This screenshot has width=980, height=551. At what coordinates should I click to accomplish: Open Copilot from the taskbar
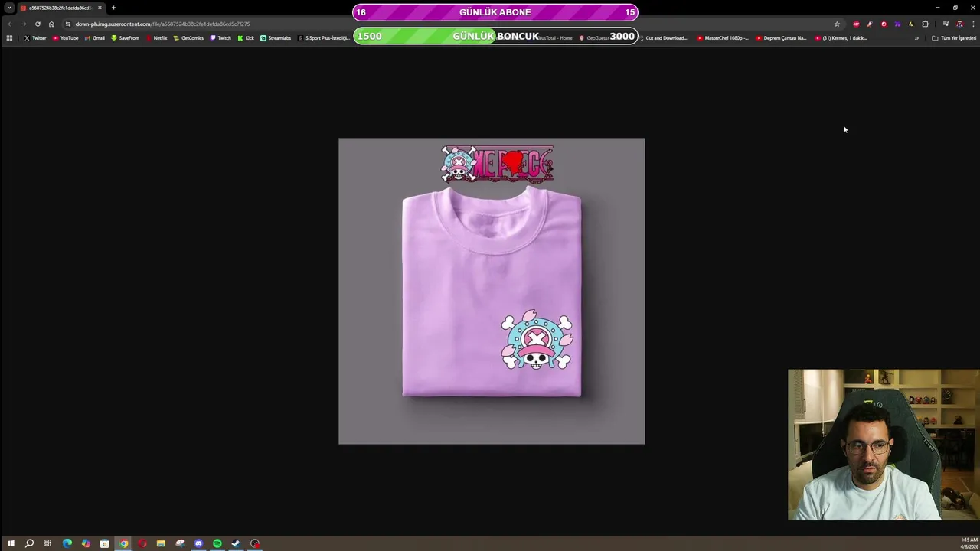(x=86, y=543)
